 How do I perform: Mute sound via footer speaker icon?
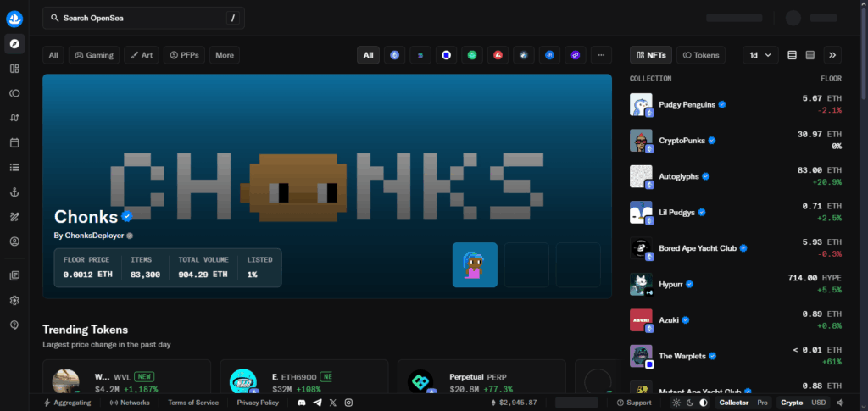pyautogui.click(x=840, y=403)
